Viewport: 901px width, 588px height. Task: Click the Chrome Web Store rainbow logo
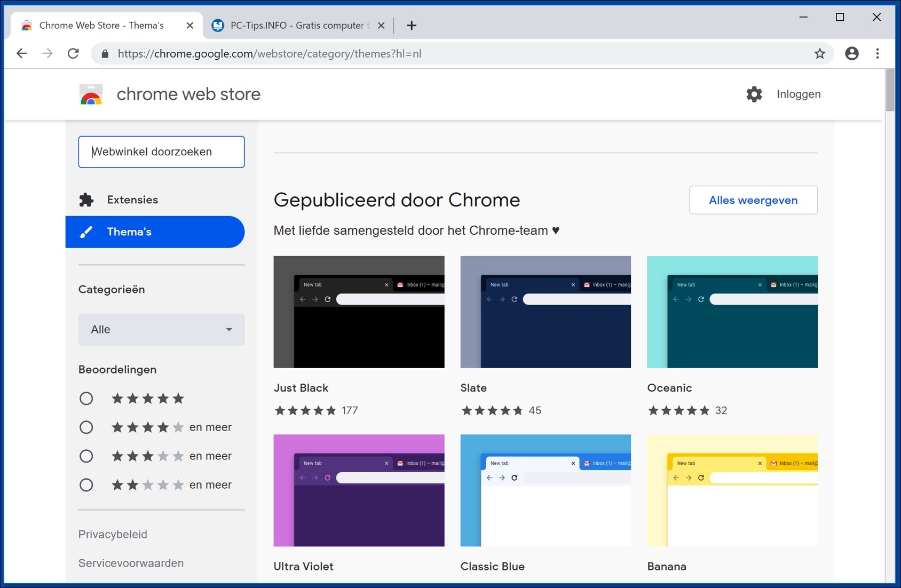(x=91, y=94)
